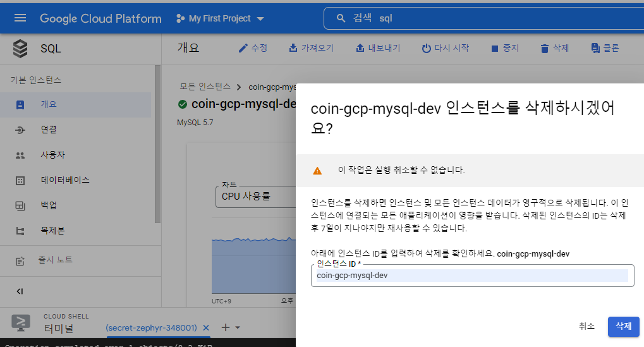Select 복제본 in the sidebar
Image resolution: width=644 pixels, height=347 pixels.
pyautogui.click(x=76, y=231)
